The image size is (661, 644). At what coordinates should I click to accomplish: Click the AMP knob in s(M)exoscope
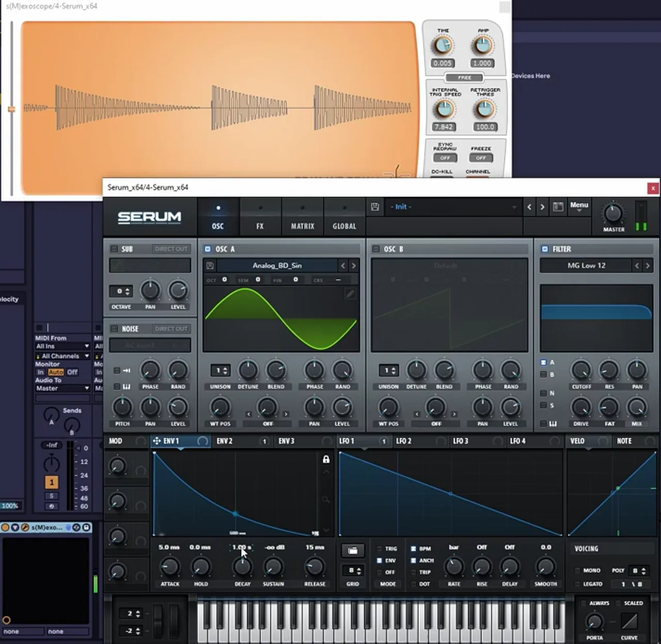point(482,46)
